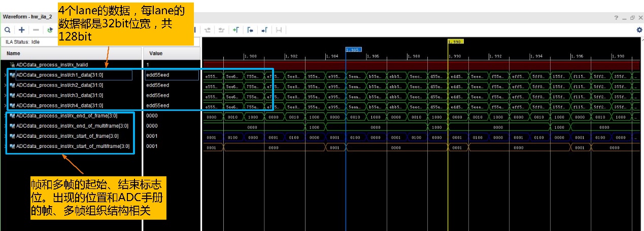This screenshot has width=644, height=231.
Task: Click the 1,988 tick on the time ruler
Action: pos(414,56)
